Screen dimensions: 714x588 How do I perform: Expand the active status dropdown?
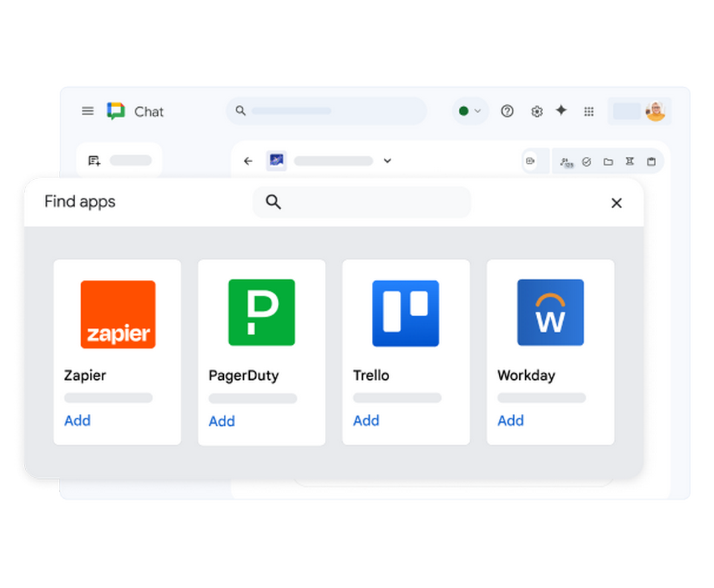(470, 112)
